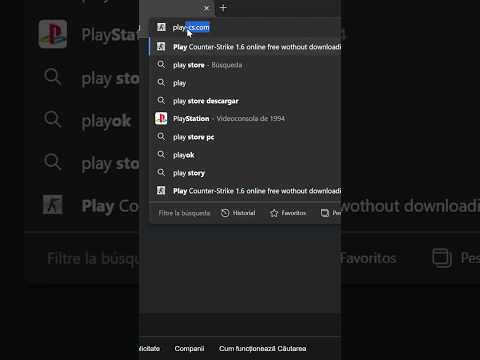Click the search icon next to 'play'

click(161, 82)
